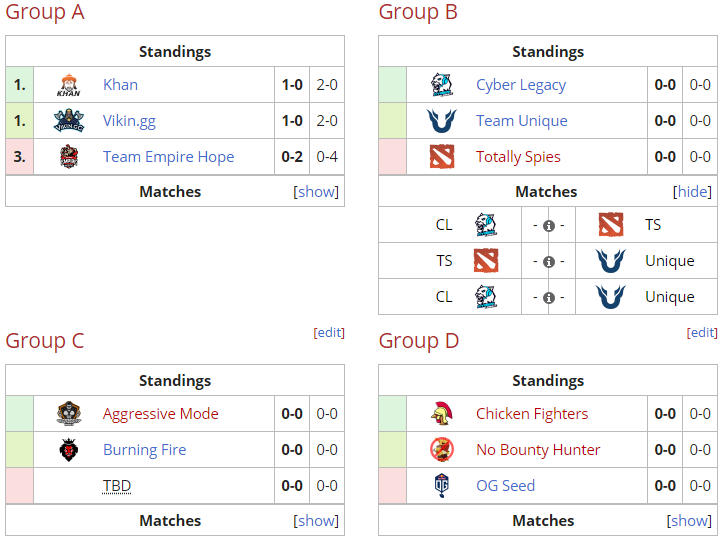Image resolution: width=724 pixels, height=543 pixels.
Task: Click the Aggressive Mode team logo
Action: 68,414
